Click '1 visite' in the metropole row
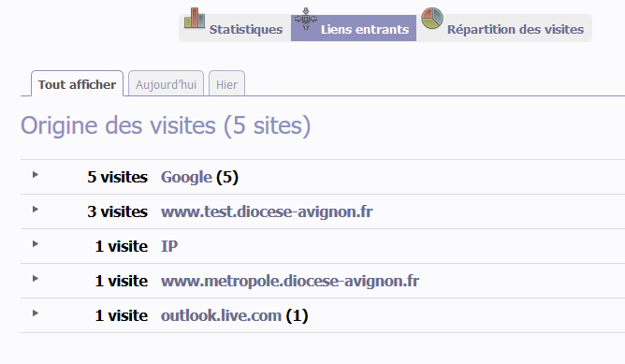 pos(122,282)
